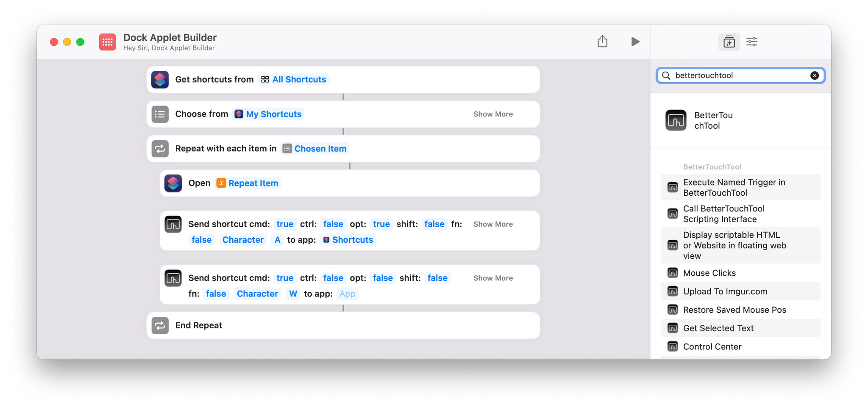The height and width of the screenshot is (408, 868).
Task: Click the first Send shortcut BetterTouchTool icon
Action: click(173, 224)
